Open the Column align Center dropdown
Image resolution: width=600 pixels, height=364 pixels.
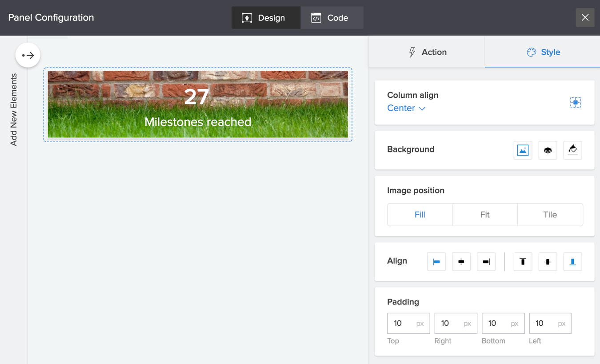[406, 108]
